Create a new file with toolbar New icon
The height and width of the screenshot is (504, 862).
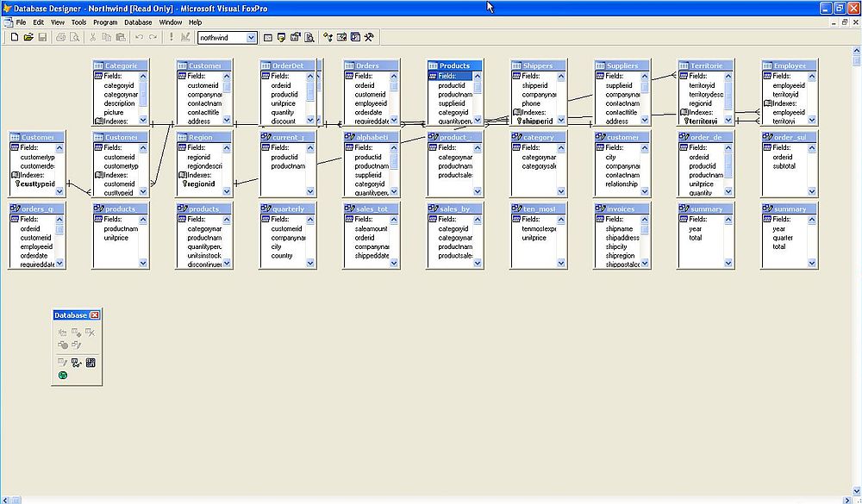tap(15, 37)
